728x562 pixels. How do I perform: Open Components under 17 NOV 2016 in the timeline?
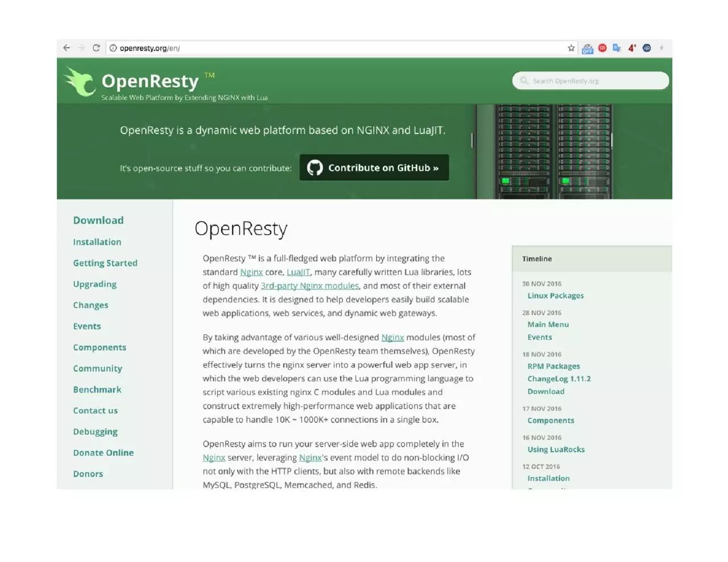[x=551, y=421]
